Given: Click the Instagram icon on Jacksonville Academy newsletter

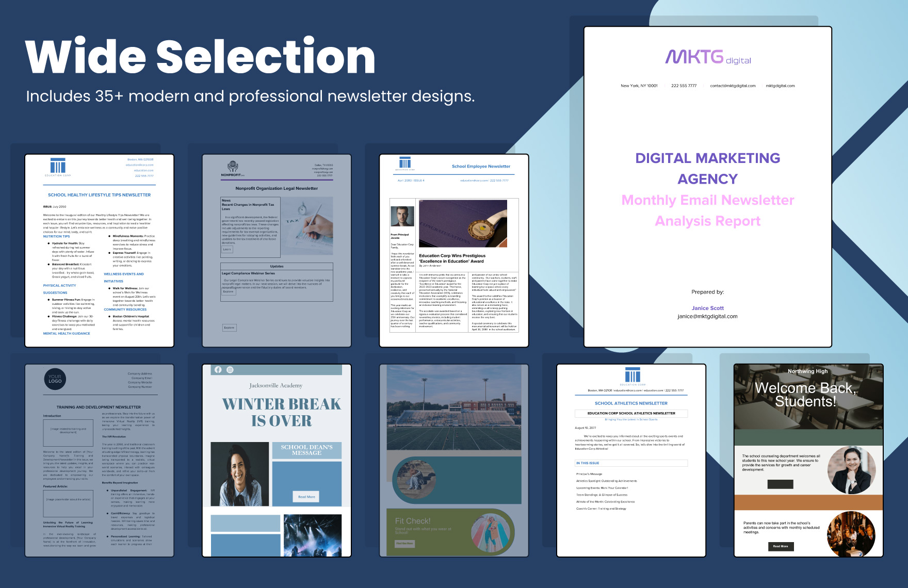Looking at the screenshot, I should 230,370.
